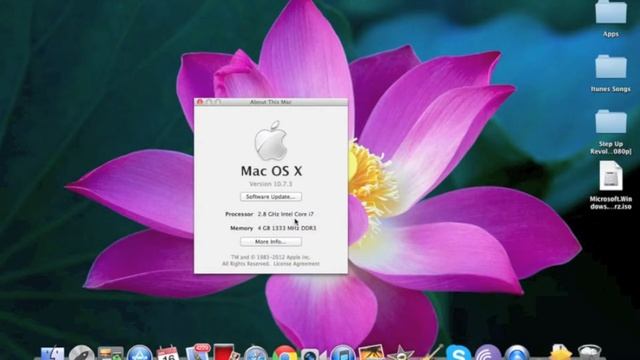The width and height of the screenshot is (640, 360).
Task: Open the purple Viber Dock icon
Action: 487,353
